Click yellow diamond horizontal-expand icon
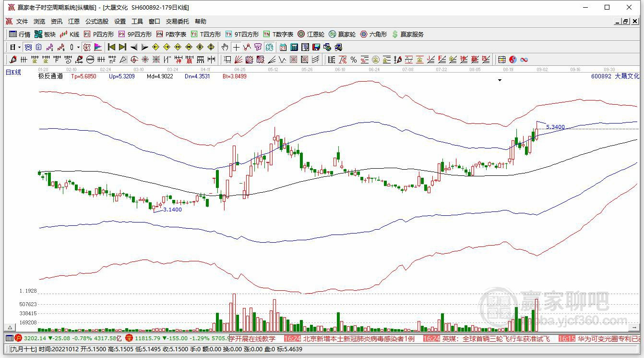The height and width of the screenshot is (358, 644). (x=178, y=47)
